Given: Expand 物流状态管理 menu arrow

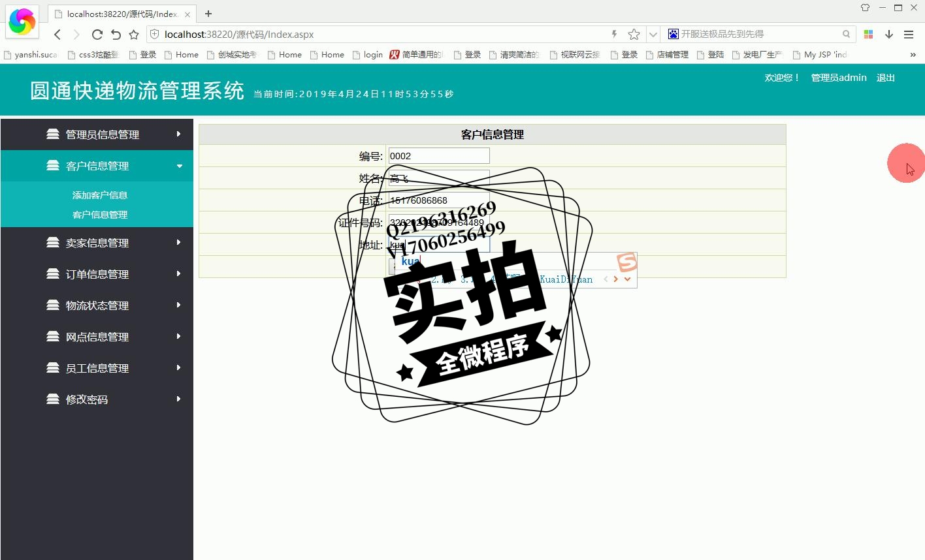Looking at the screenshot, I should pos(179,305).
